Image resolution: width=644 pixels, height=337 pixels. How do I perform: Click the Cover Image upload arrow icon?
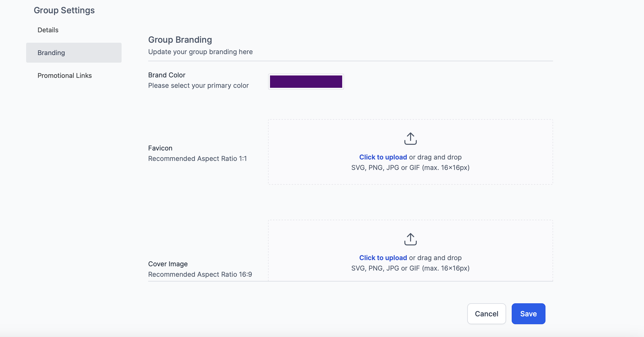(410, 239)
